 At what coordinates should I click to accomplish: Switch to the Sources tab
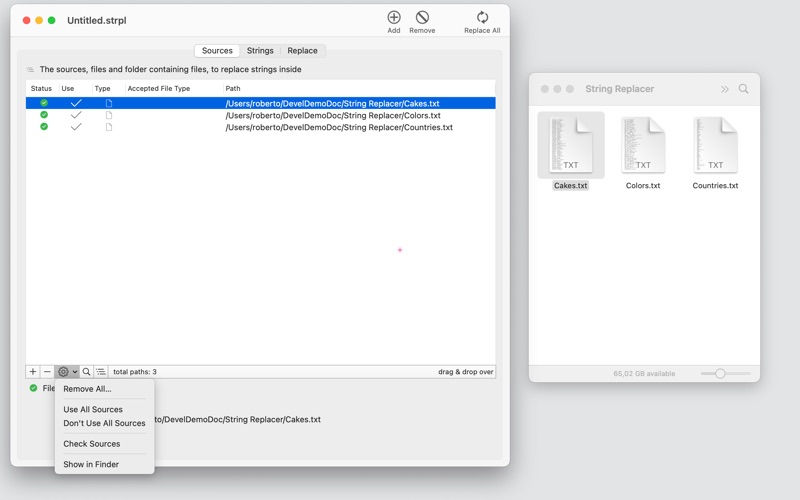[x=217, y=51]
